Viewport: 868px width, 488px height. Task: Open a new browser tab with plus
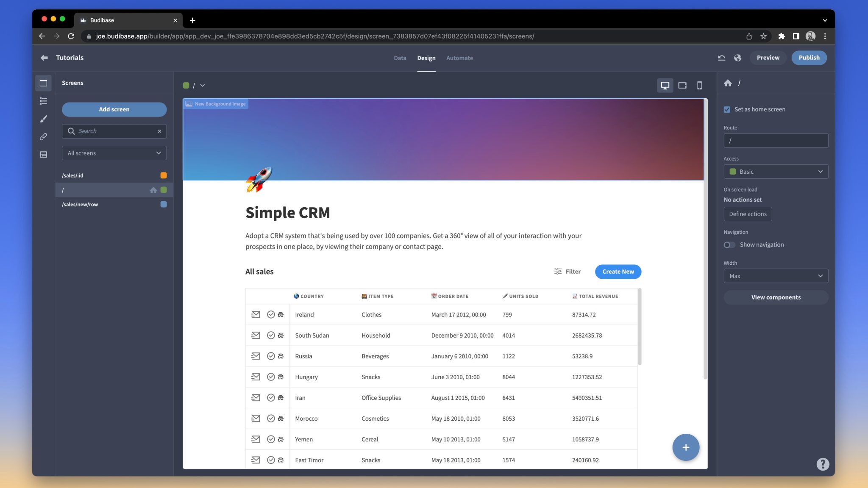(192, 20)
